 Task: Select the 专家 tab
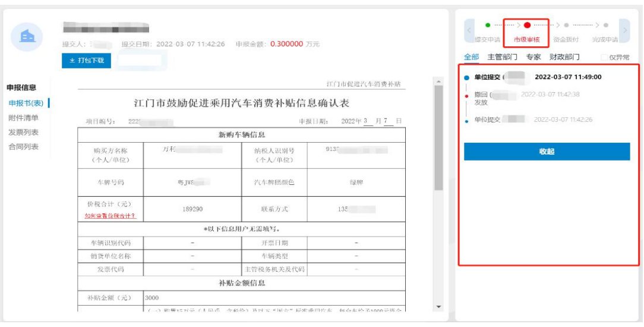pos(533,57)
